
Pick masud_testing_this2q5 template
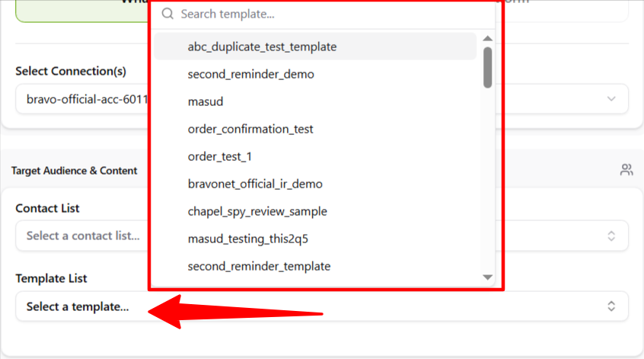[x=247, y=239]
